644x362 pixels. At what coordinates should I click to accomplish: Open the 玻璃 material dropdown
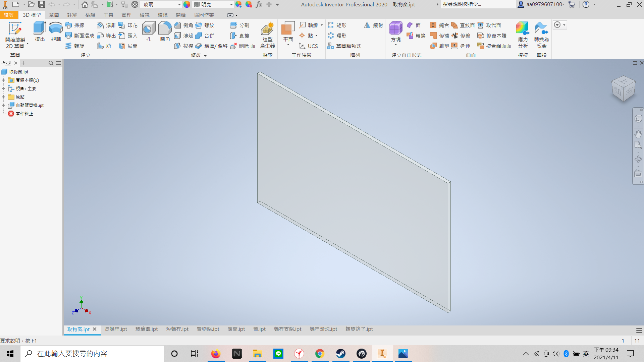(179, 5)
